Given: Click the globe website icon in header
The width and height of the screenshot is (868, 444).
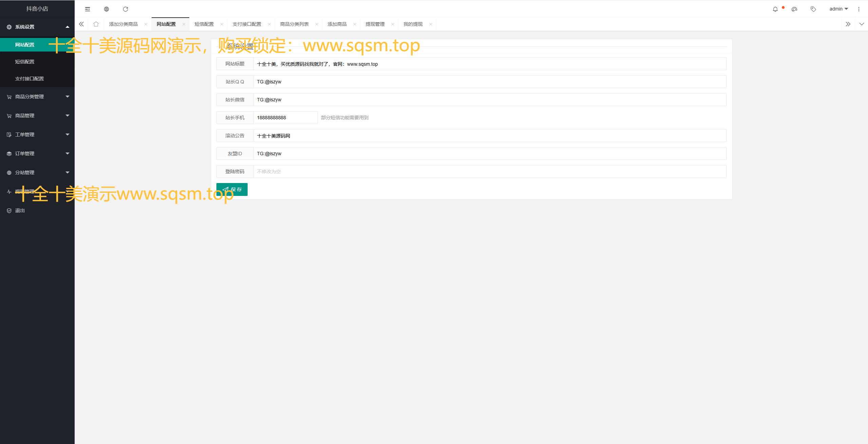Looking at the screenshot, I should pyautogui.click(x=107, y=9).
